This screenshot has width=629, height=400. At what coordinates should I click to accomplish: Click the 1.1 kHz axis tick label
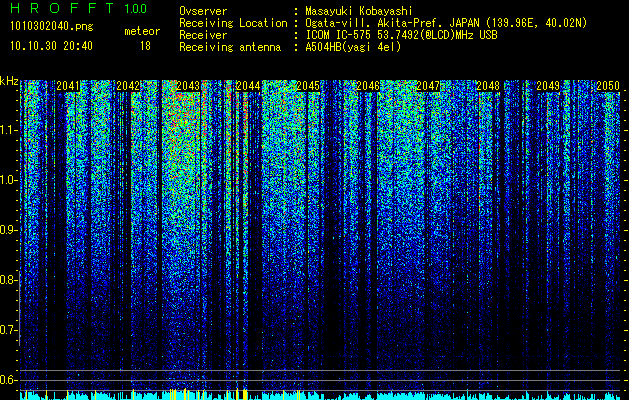click(x=9, y=130)
